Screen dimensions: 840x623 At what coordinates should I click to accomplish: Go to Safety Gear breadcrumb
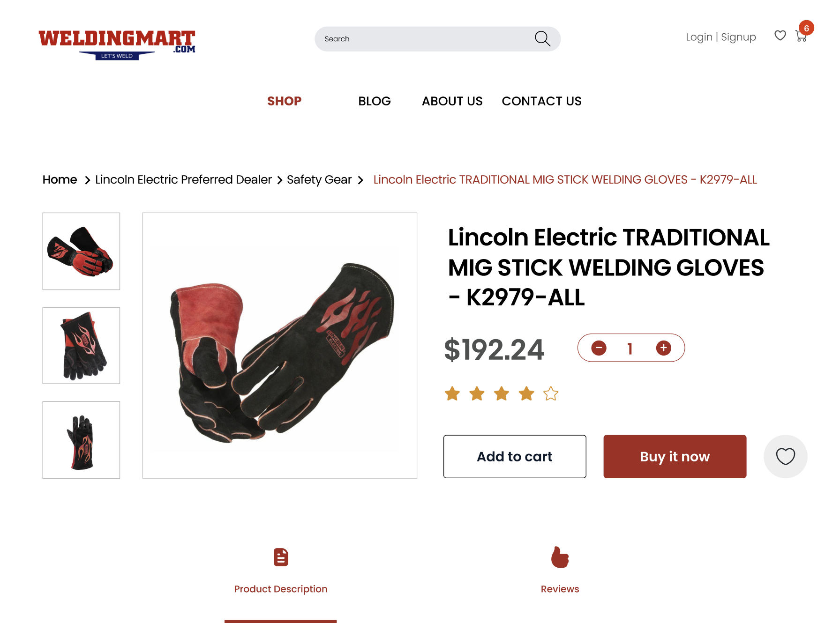click(319, 180)
